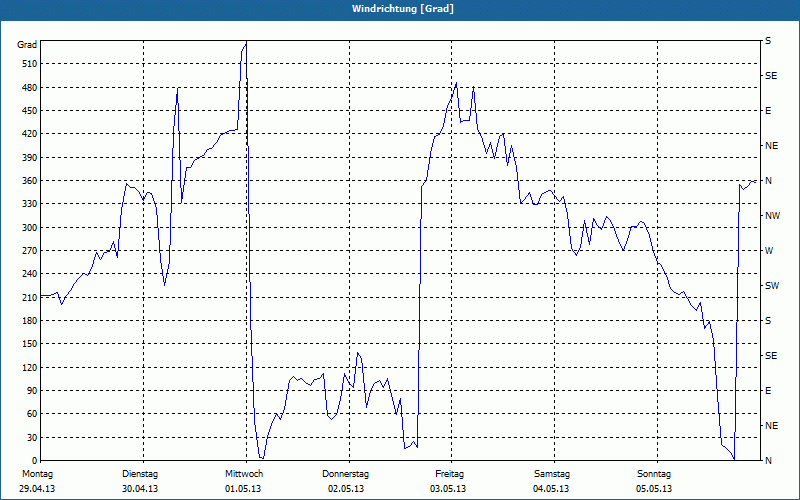Screen dimensions: 800x500
Task: Click the 360 value on the left axis
Action: [30, 181]
